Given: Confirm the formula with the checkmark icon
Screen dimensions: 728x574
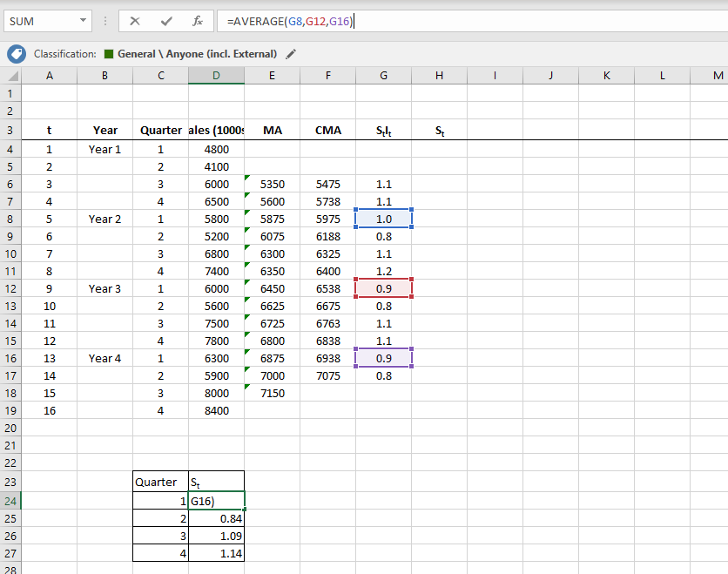Looking at the screenshot, I should coord(166,21).
